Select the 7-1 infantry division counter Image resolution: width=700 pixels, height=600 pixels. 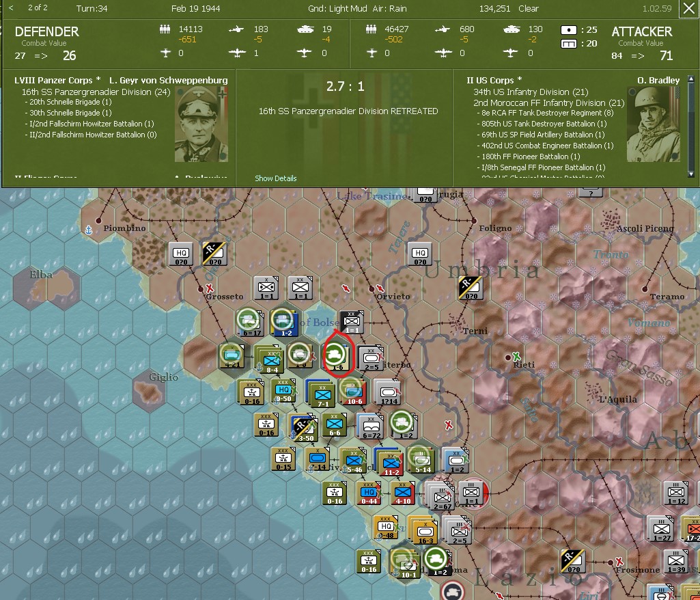(x=322, y=394)
